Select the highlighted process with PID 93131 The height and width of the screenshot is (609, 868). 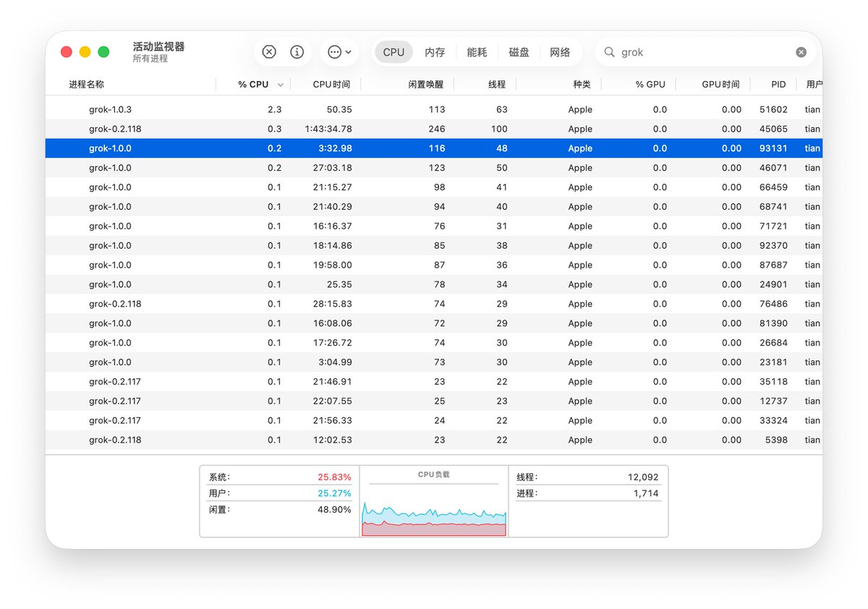[x=434, y=148]
